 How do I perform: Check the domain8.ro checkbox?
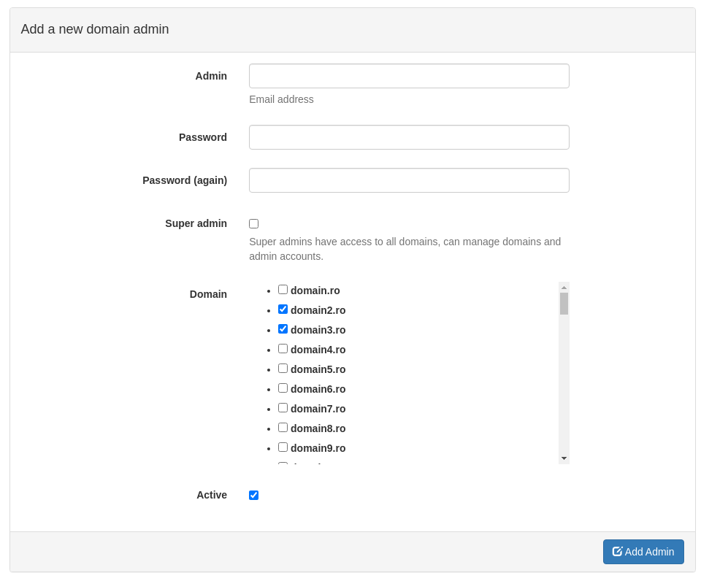pos(283,427)
